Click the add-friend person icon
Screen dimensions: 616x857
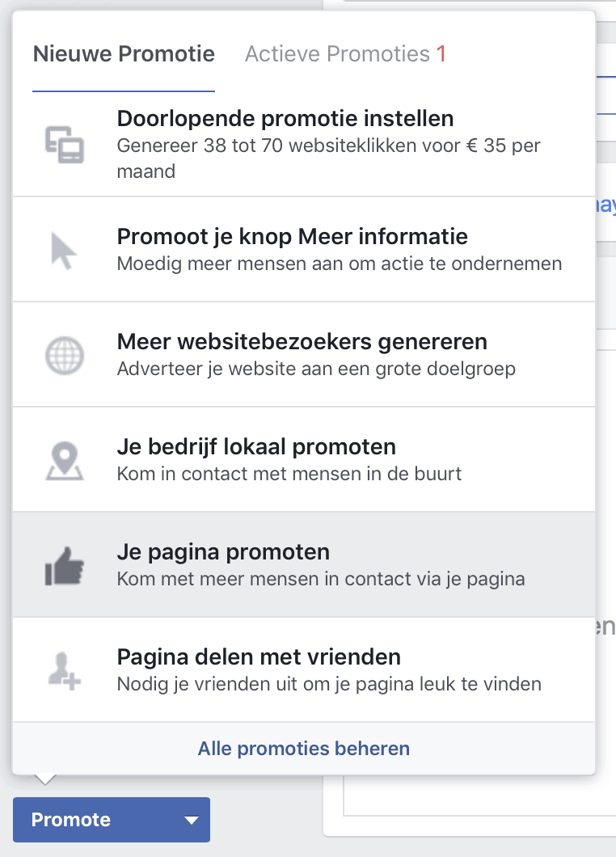pyautogui.click(x=65, y=671)
